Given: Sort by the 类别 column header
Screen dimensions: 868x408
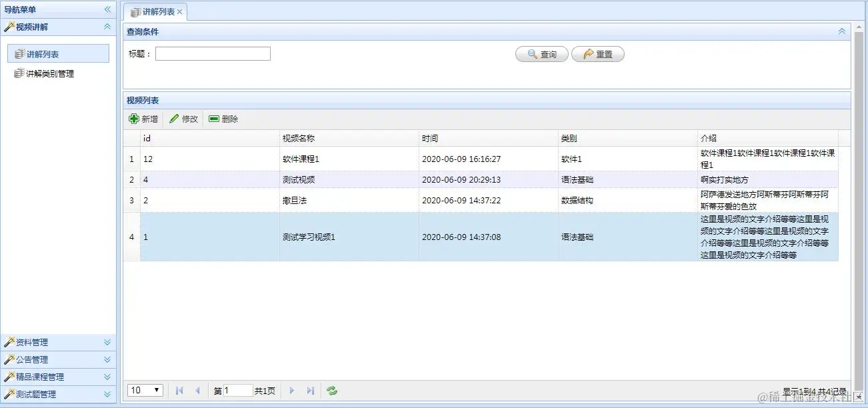Looking at the screenshot, I should pos(628,138).
